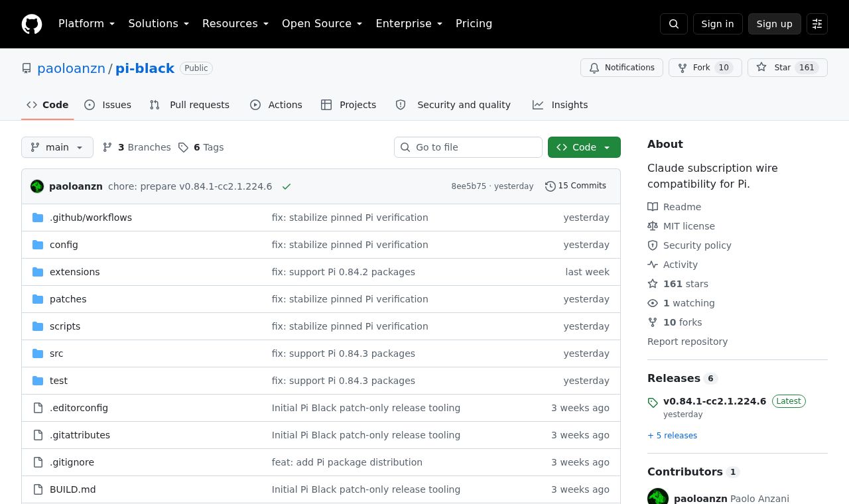This screenshot has height=504, width=849.
Task: Click the fork icon in Fork button
Action: tap(683, 68)
